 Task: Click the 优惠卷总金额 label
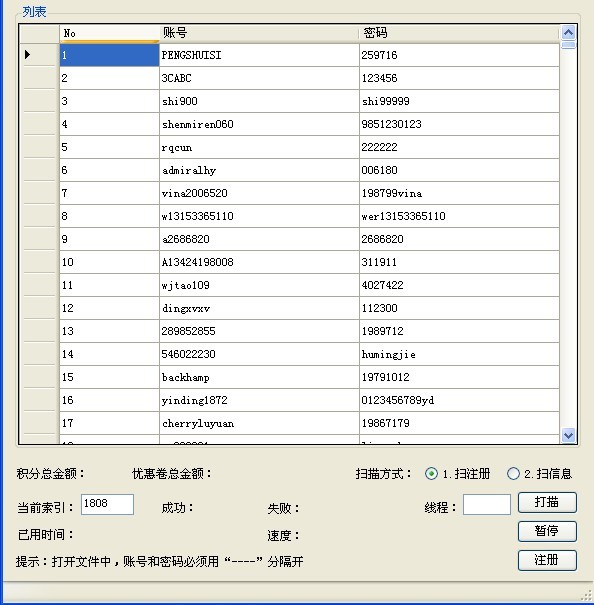(x=172, y=473)
